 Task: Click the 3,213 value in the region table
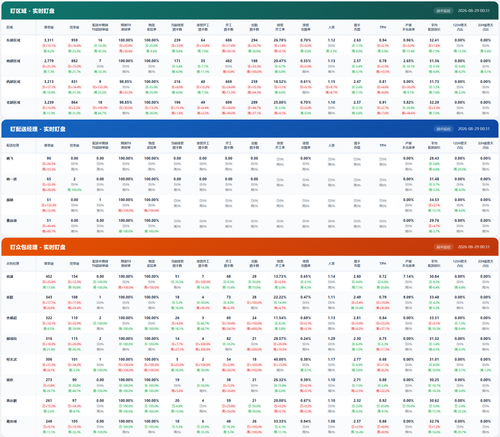pyautogui.click(x=49, y=81)
